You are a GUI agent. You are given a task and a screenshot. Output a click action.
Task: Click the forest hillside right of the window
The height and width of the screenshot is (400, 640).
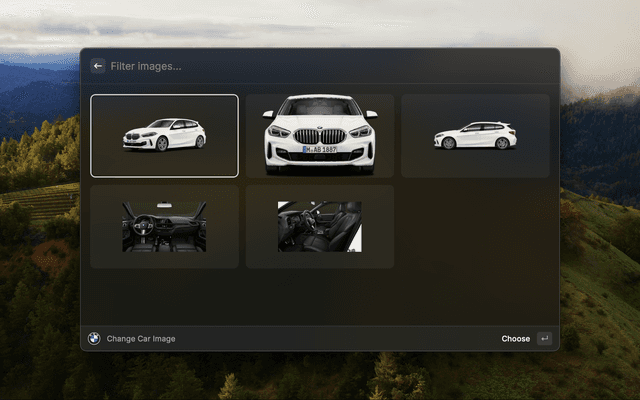point(598,250)
